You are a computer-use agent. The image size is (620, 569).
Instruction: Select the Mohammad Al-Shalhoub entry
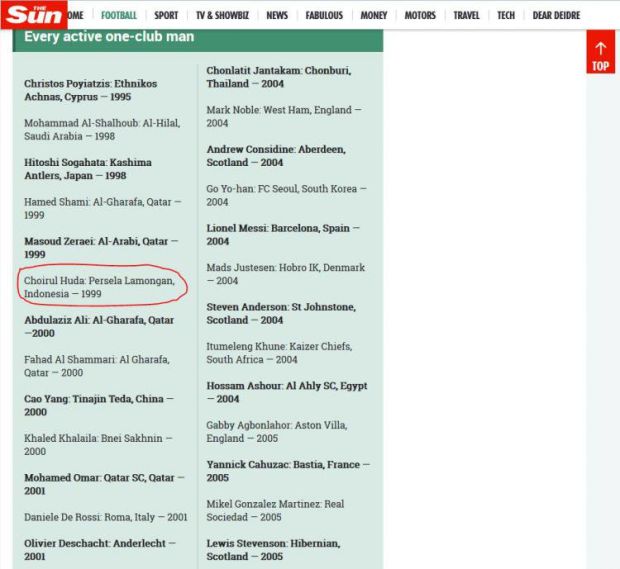[102, 130]
